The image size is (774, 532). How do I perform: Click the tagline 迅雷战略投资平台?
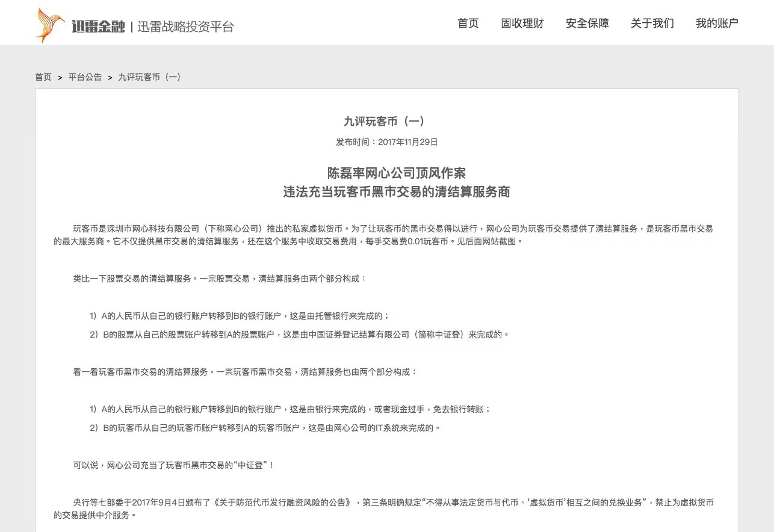(185, 26)
